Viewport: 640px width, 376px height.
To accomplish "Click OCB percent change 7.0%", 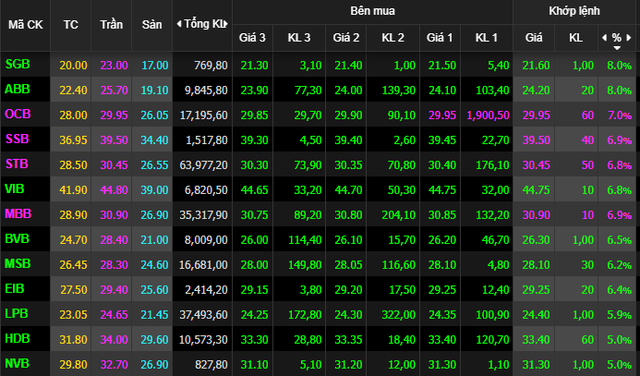I will point(620,115).
